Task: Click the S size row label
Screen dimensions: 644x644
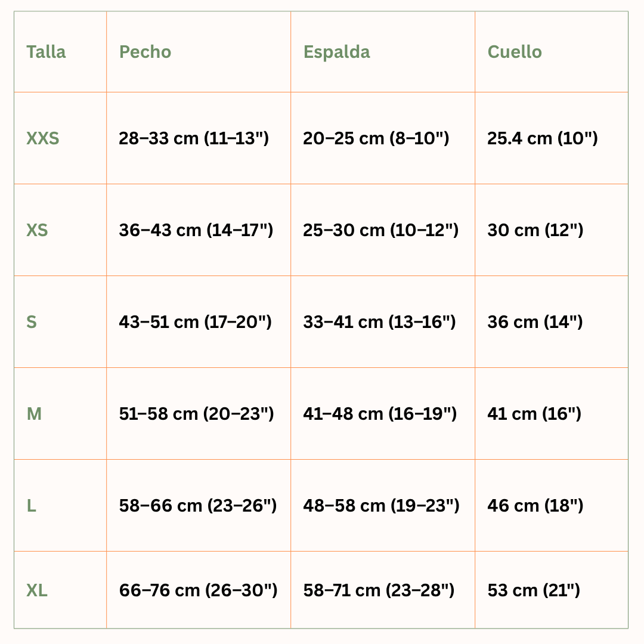Action: coord(32,322)
